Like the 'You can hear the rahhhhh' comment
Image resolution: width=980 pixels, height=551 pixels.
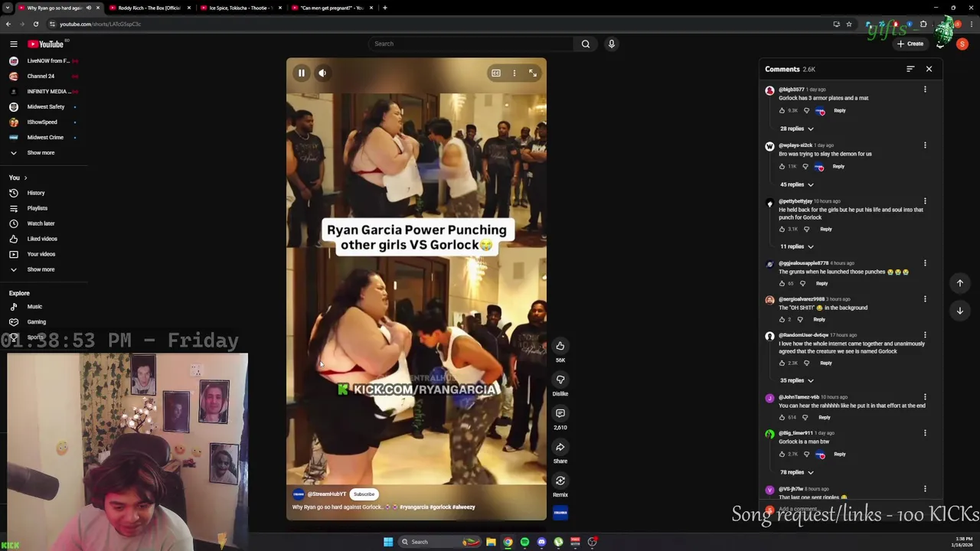(x=782, y=418)
